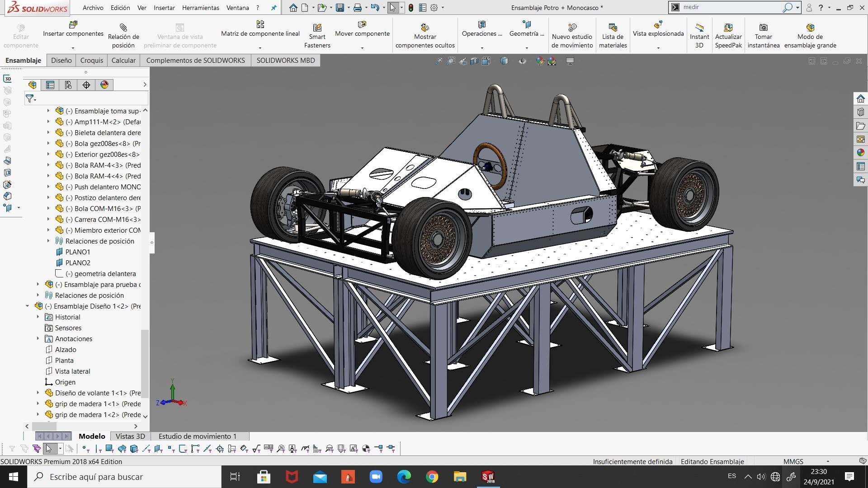The image size is (868, 488).
Task: Switch to Croquis tab
Action: pyautogui.click(x=92, y=60)
